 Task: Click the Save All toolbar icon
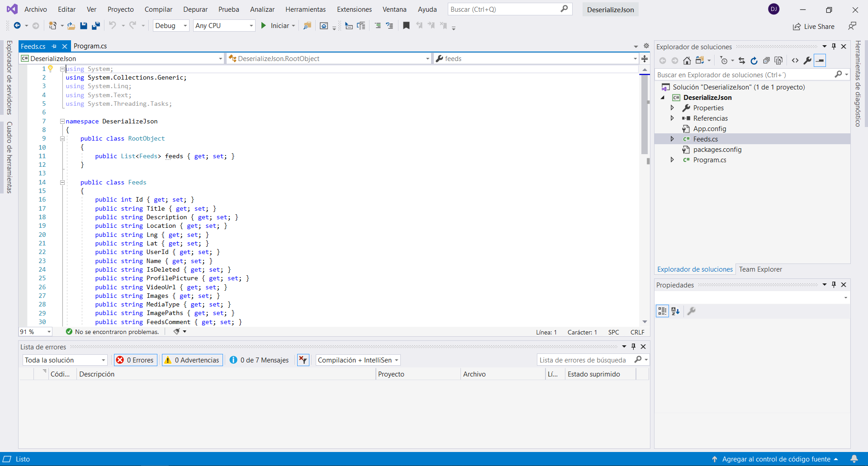pos(96,26)
